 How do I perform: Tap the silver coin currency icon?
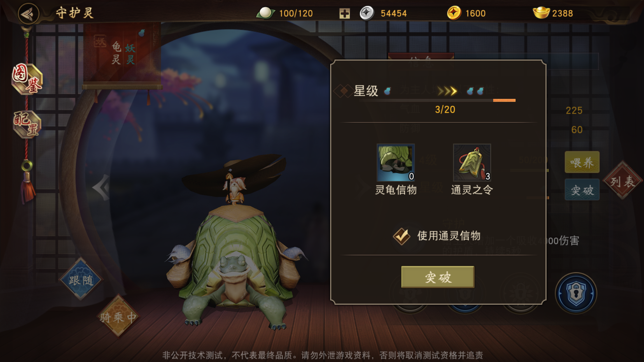pos(367,13)
